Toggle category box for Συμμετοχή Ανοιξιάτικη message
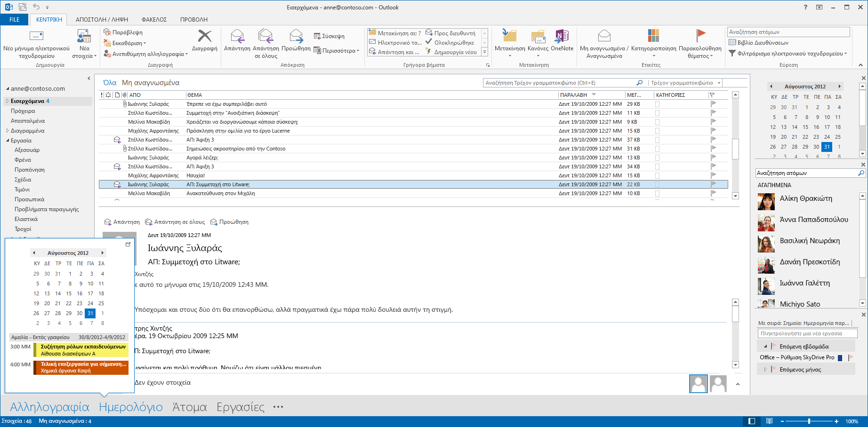This screenshot has width=868, height=427. pyautogui.click(x=657, y=113)
